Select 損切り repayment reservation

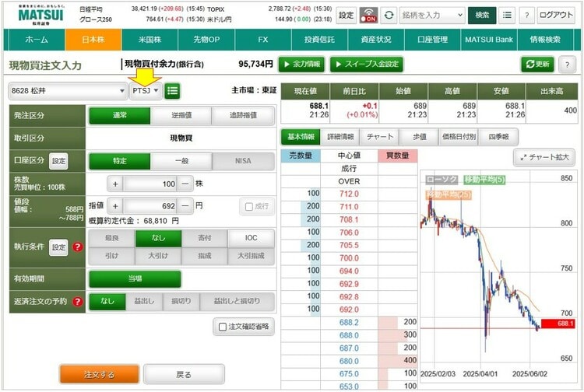(x=181, y=301)
